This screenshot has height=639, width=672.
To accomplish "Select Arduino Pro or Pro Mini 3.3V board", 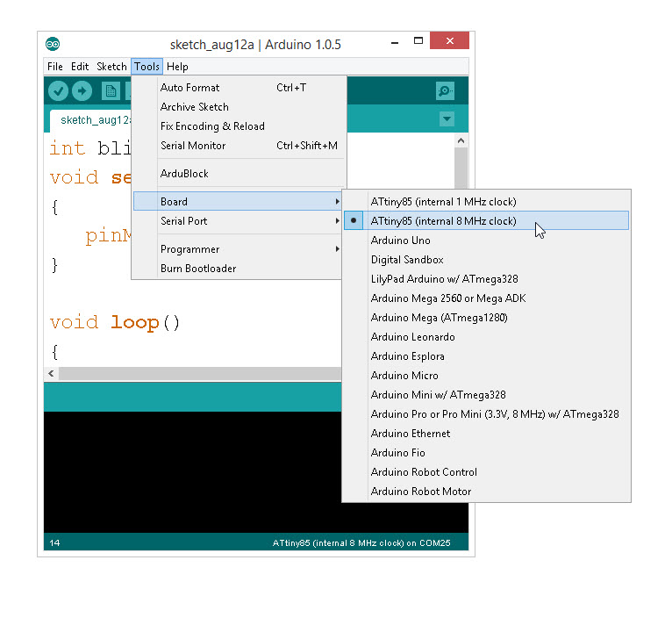I will tap(486, 413).
